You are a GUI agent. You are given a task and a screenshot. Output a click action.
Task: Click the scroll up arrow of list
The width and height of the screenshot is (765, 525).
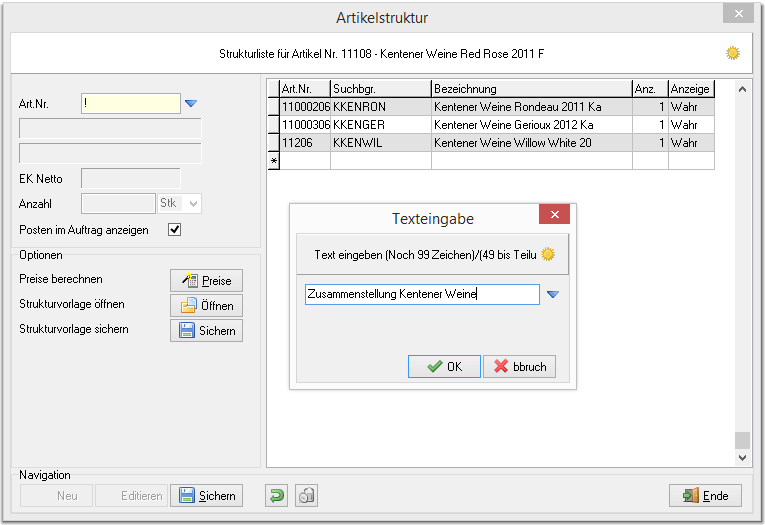point(742,89)
